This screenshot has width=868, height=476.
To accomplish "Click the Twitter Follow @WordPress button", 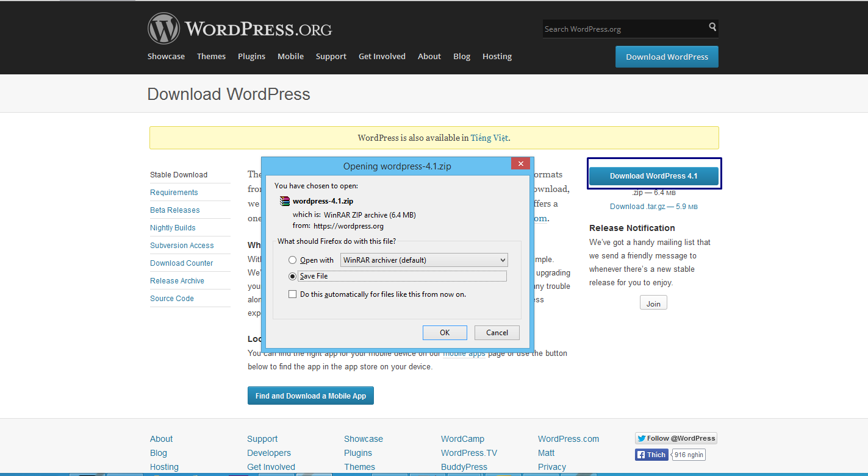I will [x=676, y=438].
